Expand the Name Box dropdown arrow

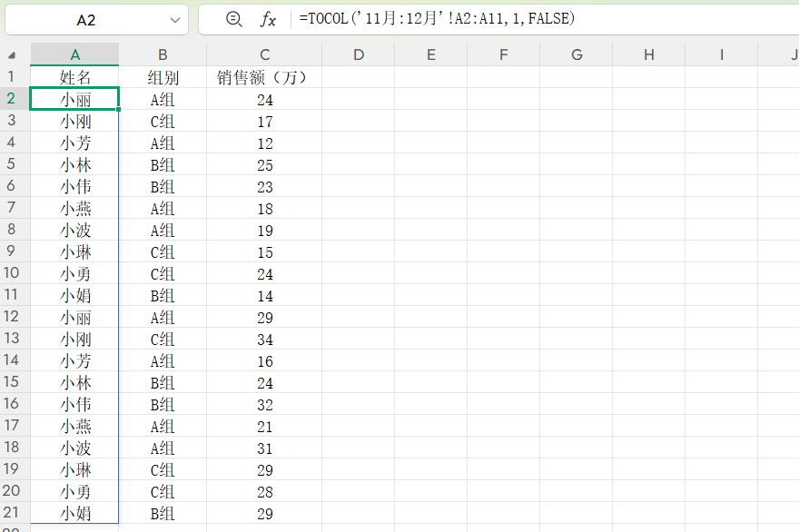pyautogui.click(x=175, y=20)
